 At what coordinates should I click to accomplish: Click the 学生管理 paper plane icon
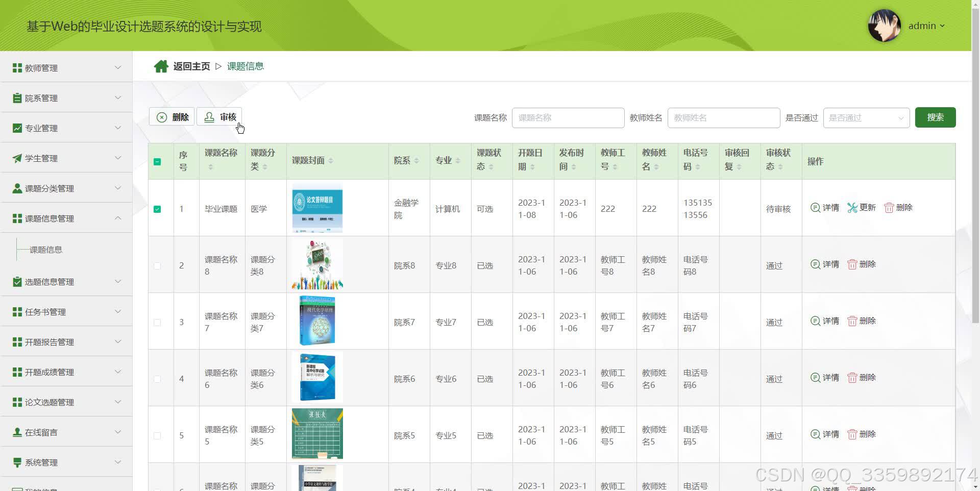(x=17, y=158)
